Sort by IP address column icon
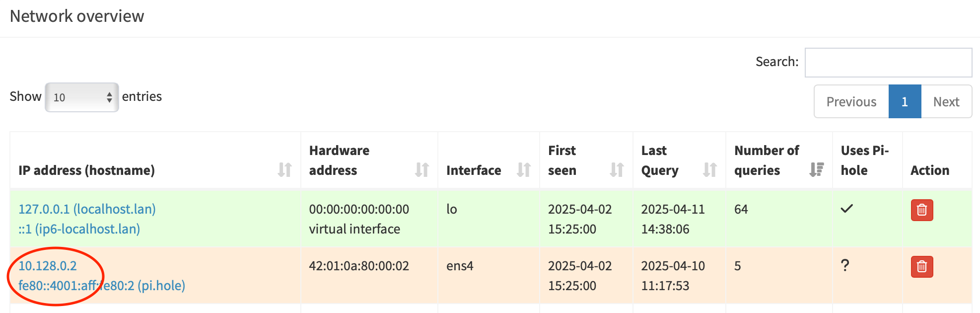Screen dimensions: 980x313 coord(284,170)
